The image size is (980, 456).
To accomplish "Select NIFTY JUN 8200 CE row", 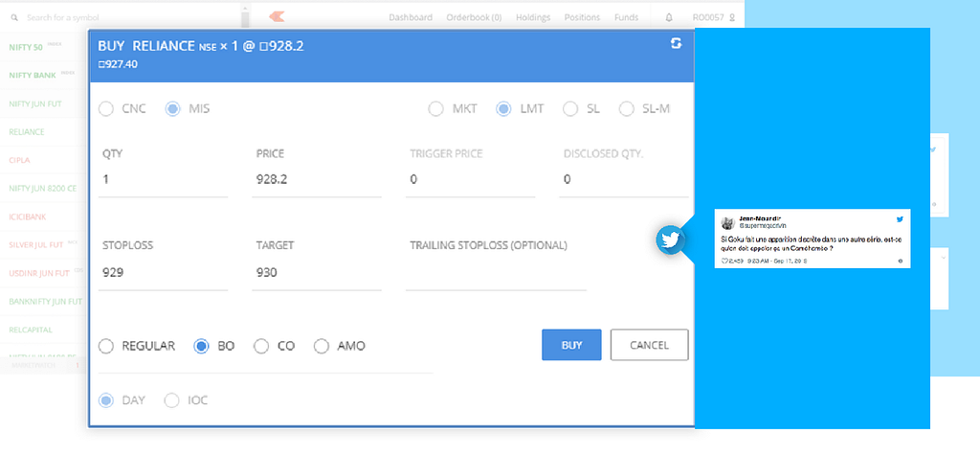I will [x=44, y=189].
